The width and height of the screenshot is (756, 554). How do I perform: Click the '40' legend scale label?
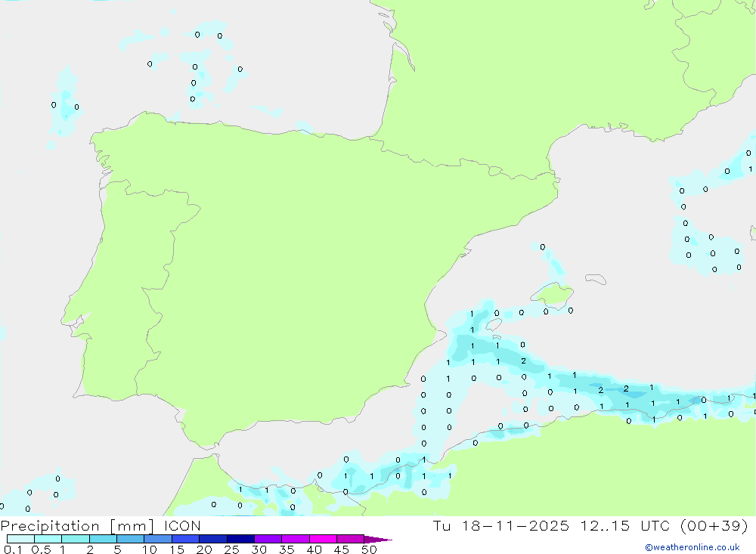coord(314,549)
